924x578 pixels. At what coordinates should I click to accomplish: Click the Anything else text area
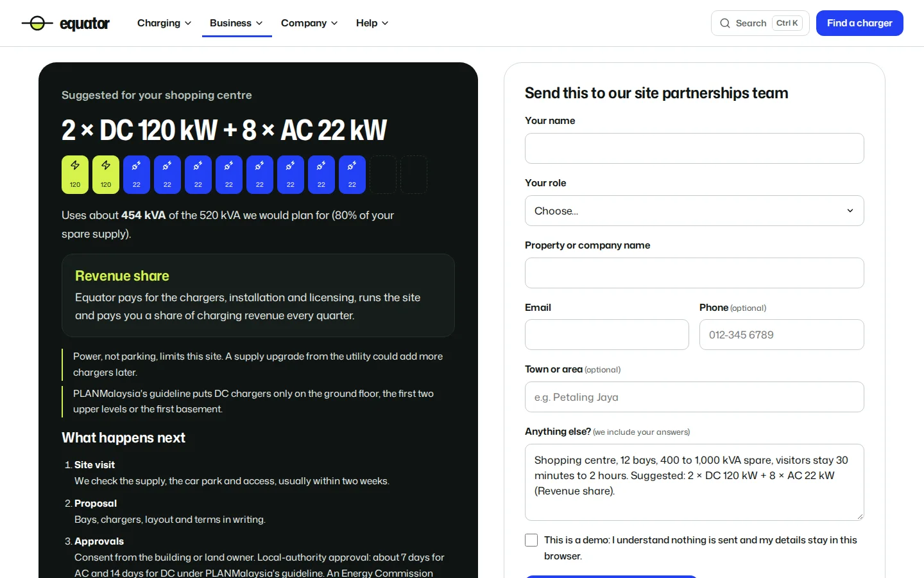(x=694, y=482)
